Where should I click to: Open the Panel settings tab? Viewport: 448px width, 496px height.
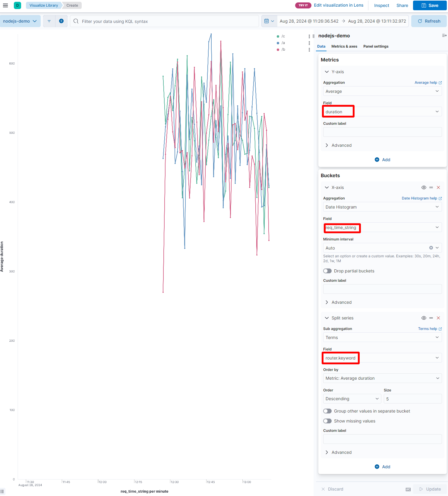click(x=376, y=46)
